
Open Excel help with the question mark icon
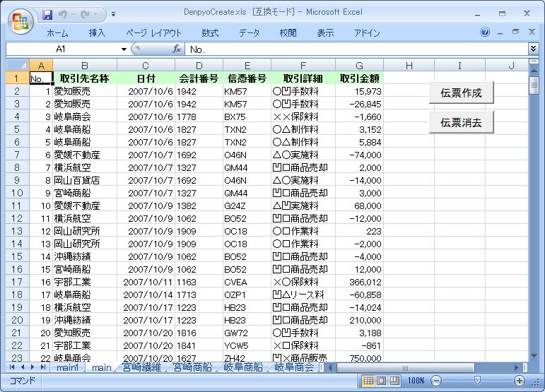click(485, 32)
